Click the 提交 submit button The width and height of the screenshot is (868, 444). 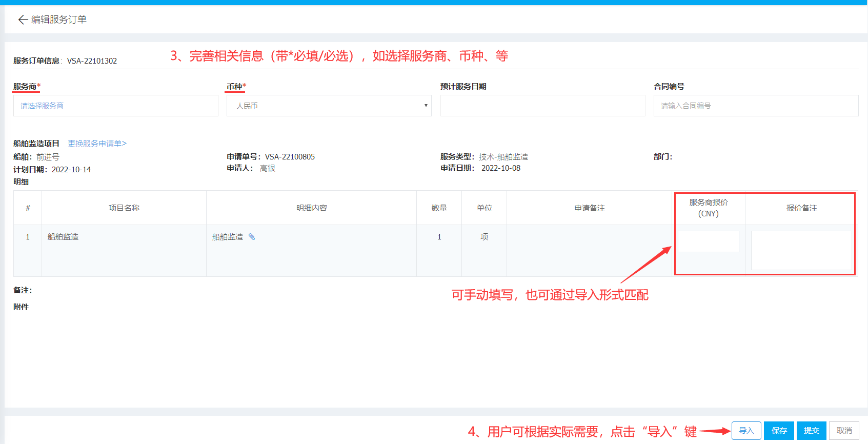click(x=812, y=431)
